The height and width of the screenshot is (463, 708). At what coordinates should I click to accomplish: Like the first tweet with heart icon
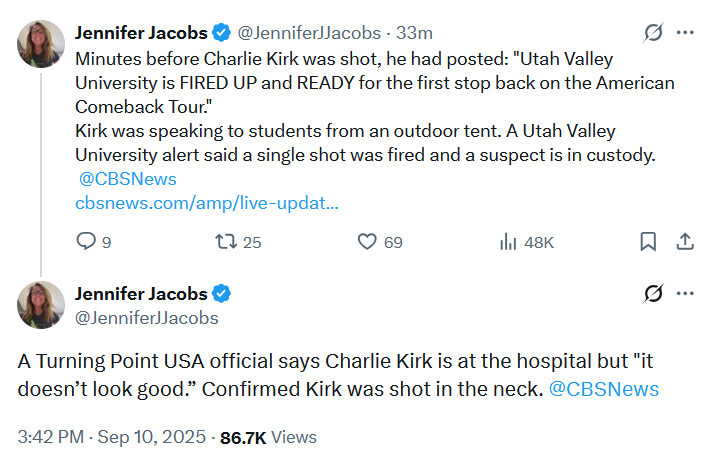[367, 241]
